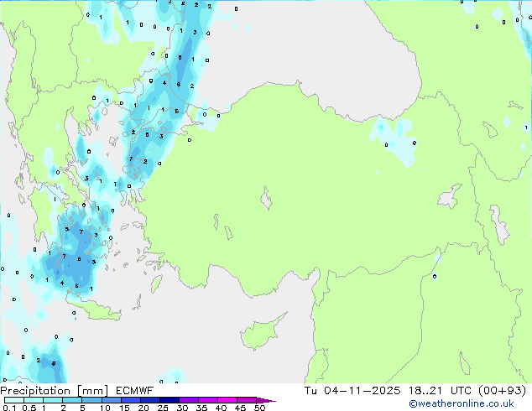This screenshot has height=411, width=532.
Task: Select the 'Precipitation [mm]' title text
Action: click(x=55, y=391)
